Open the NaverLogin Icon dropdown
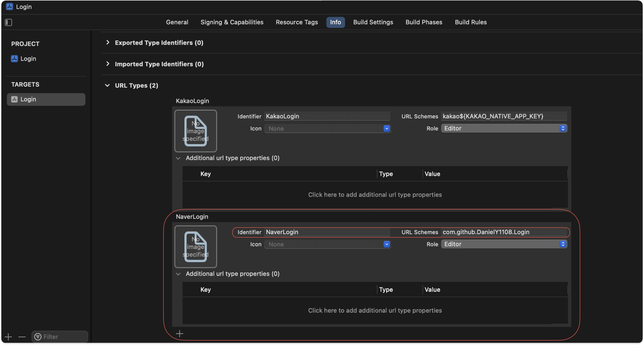 (x=386, y=244)
